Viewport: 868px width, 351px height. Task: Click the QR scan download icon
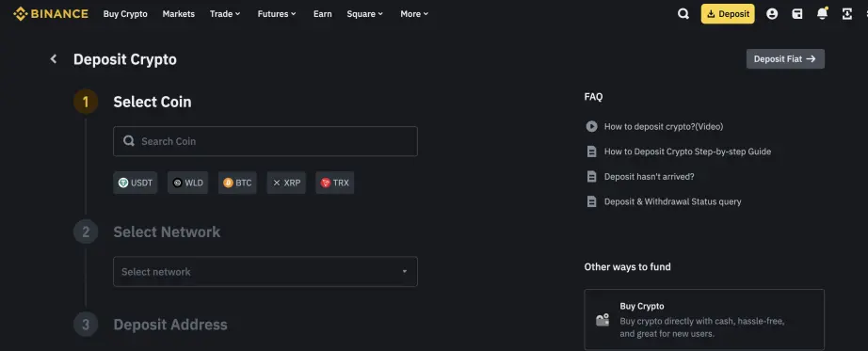847,14
